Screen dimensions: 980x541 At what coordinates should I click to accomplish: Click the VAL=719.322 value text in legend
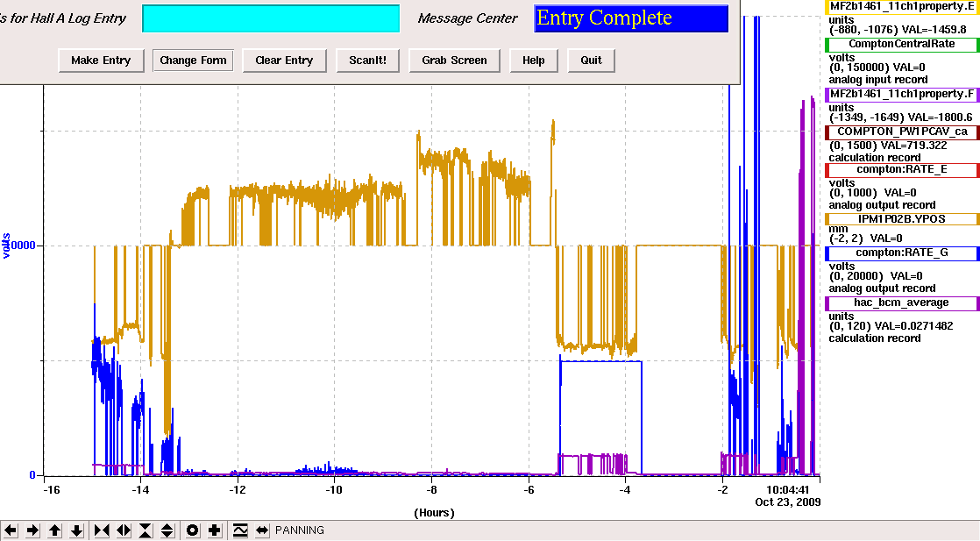(x=913, y=145)
